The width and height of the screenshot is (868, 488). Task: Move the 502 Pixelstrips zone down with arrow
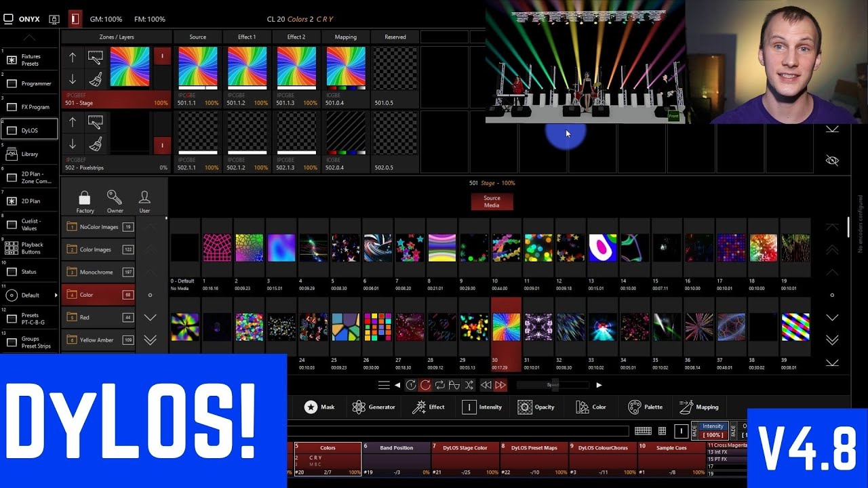73,144
